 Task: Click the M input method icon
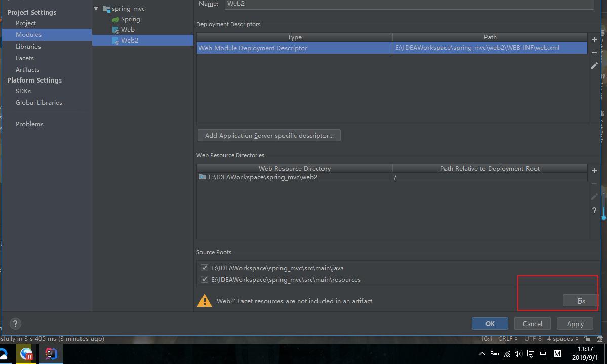[557, 354]
